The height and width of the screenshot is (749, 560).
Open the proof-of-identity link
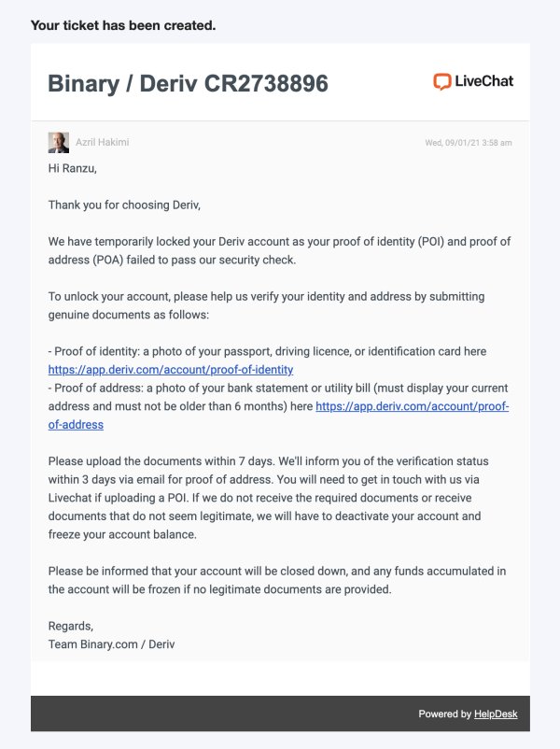point(171,370)
